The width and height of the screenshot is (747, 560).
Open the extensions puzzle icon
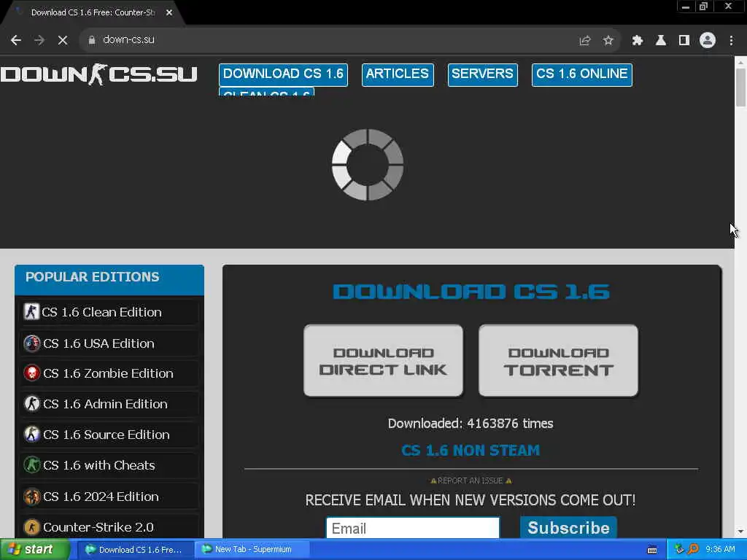(x=637, y=41)
